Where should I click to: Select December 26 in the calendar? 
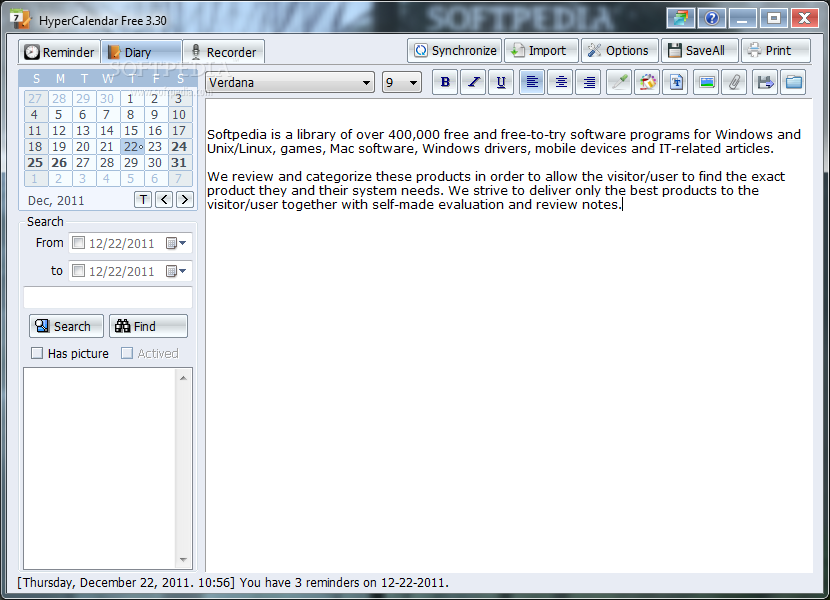point(59,163)
